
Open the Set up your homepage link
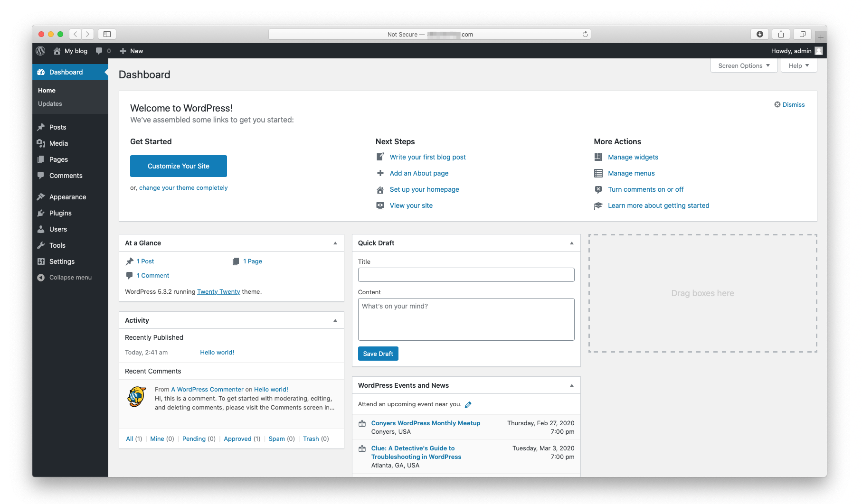(x=425, y=189)
